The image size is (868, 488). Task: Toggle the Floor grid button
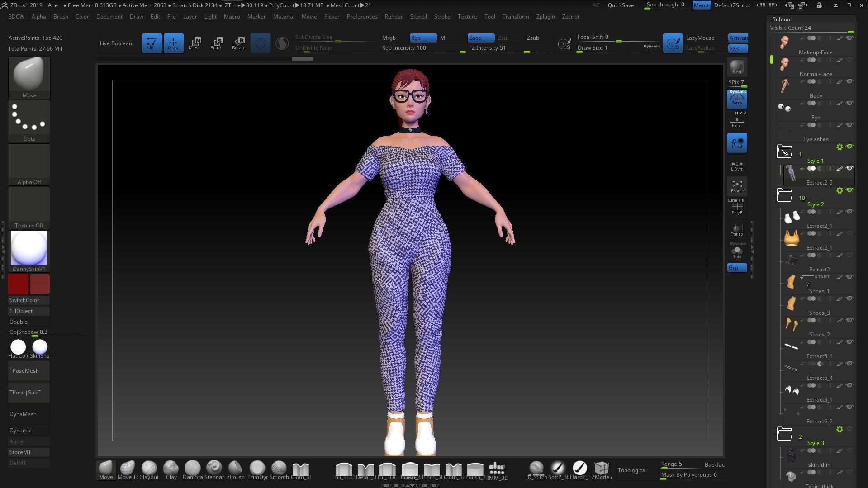(737, 121)
